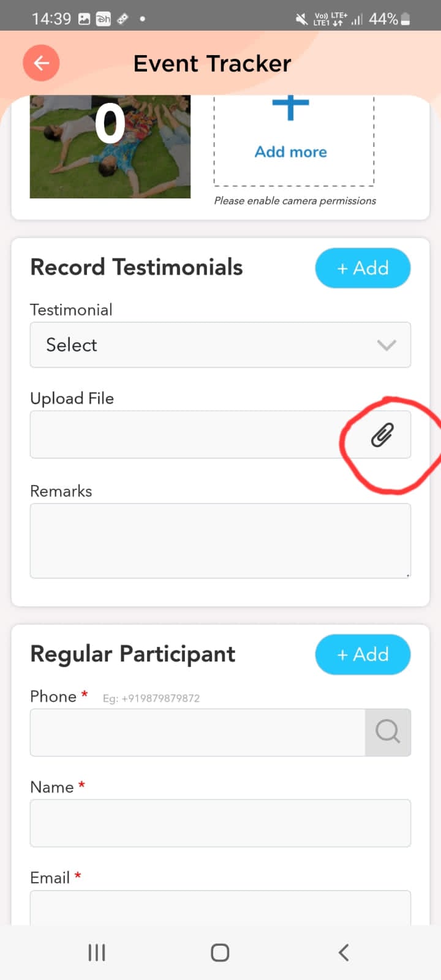Expand the Testimonial dropdown chevron arrow

click(386, 345)
